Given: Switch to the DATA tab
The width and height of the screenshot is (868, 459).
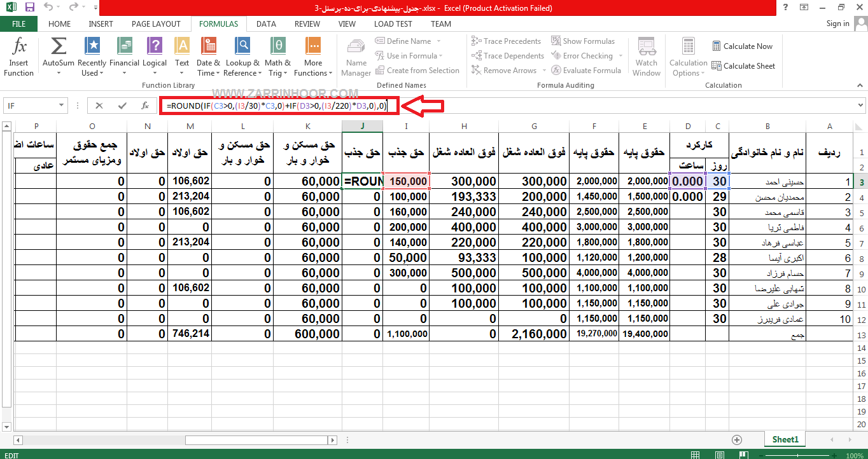Looking at the screenshot, I should (x=266, y=24).
